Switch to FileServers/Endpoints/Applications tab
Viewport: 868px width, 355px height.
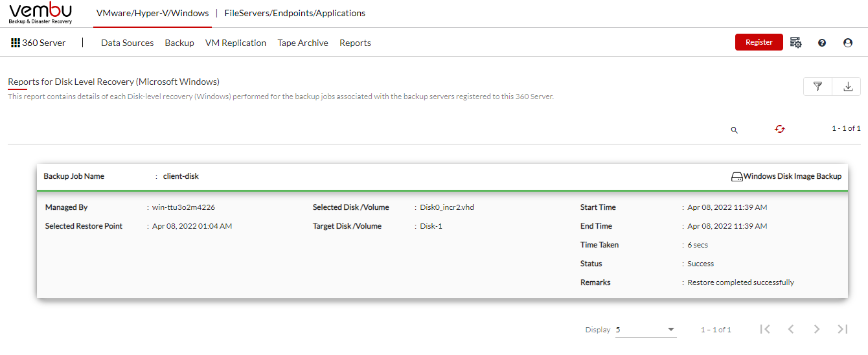295,13
